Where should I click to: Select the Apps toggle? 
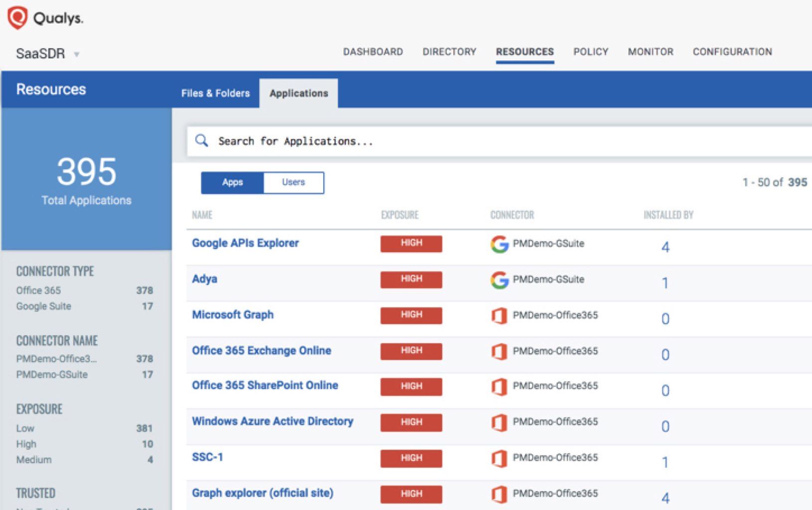tap(232, 182)
